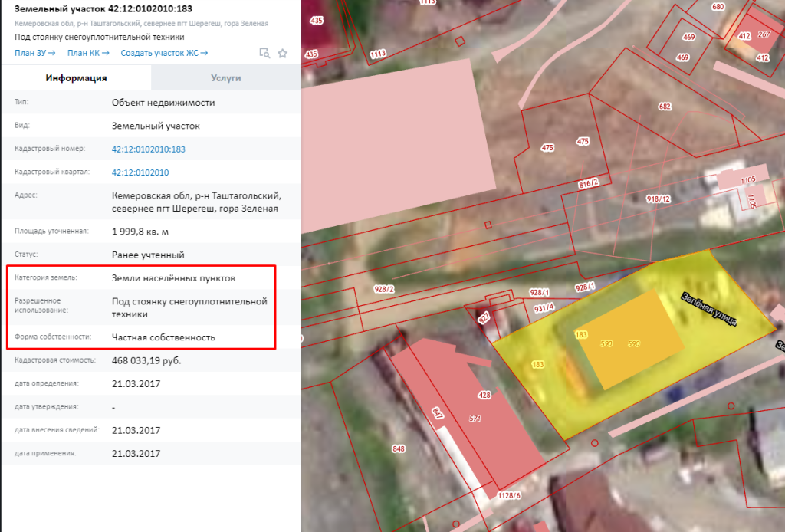Click the favorite star icon
This screenshot has width=785, height=532.
click(282, 53)
